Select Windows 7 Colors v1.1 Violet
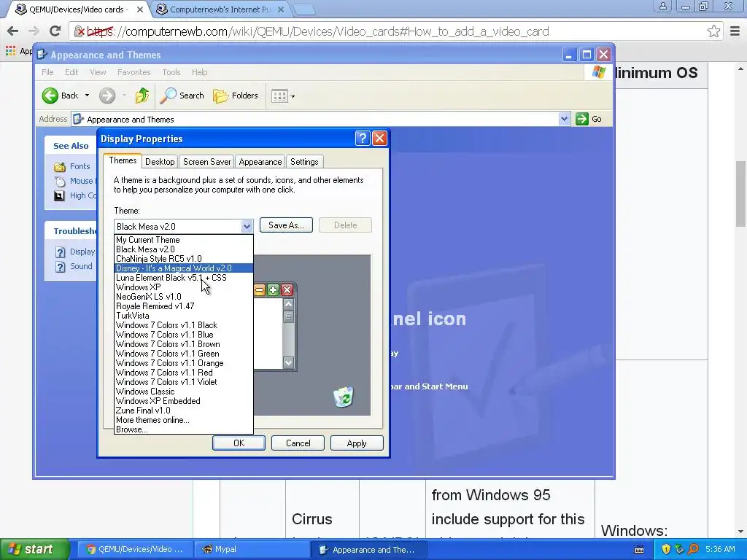Screen dimensions: 747x560 [x=184, y=382]
